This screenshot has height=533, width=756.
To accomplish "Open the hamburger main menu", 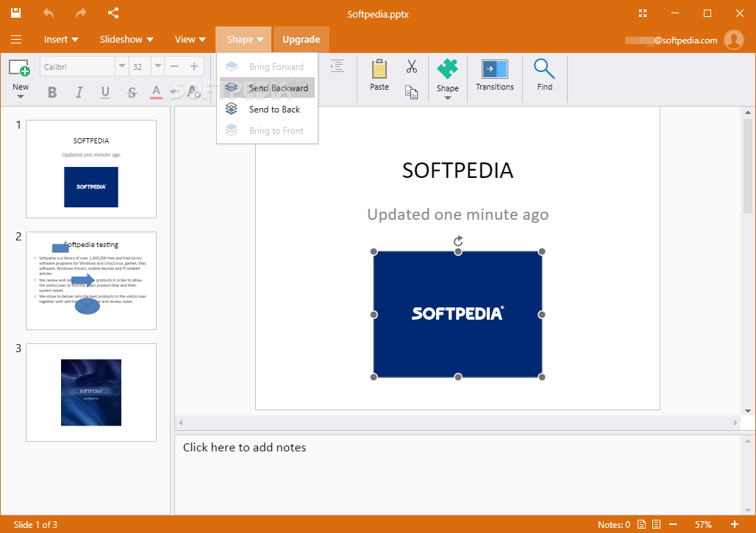I will pos(16,40).
